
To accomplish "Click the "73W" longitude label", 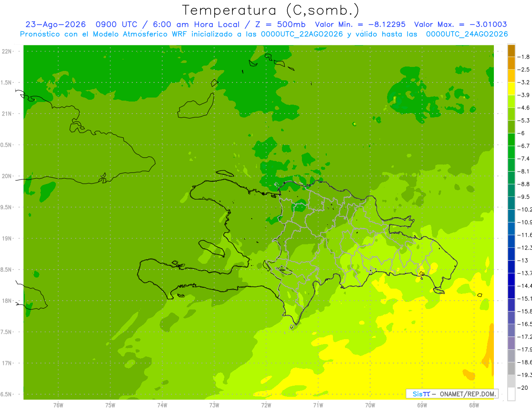I will [214, 405].
